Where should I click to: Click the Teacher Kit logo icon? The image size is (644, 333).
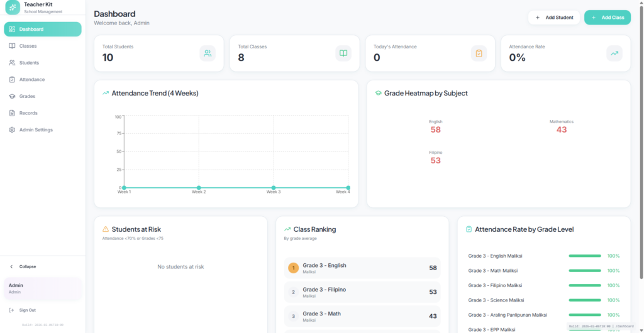coord(13,7)
